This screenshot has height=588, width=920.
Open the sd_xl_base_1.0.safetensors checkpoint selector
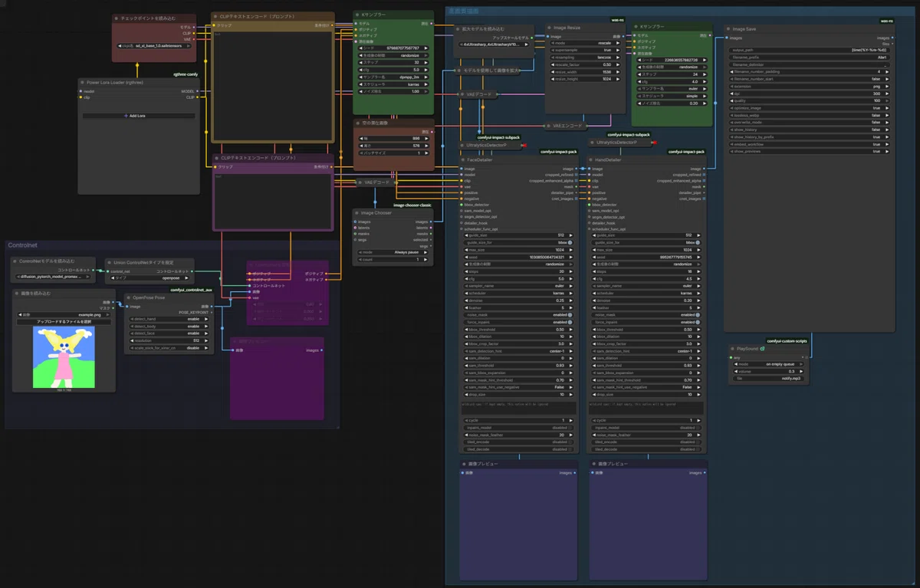point(153,45)
